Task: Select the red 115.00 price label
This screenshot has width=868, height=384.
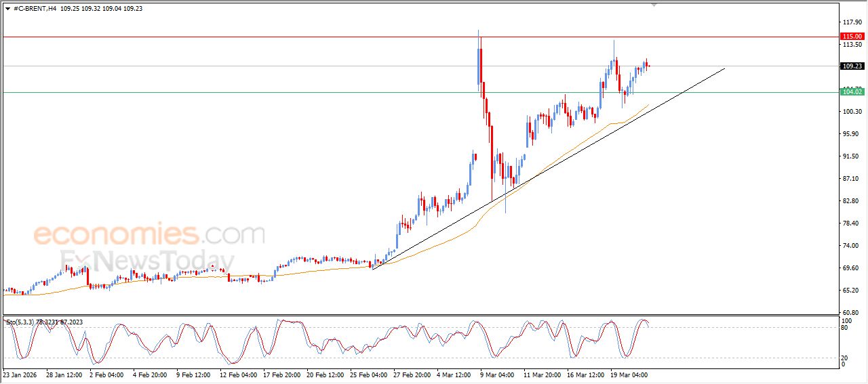Action: tap(851, 37)
